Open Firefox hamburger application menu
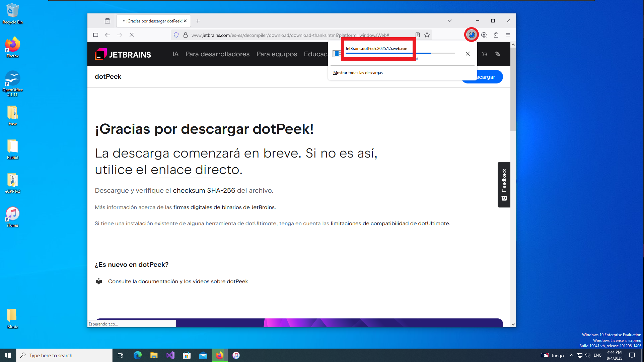The height and width of the screenshot is (362, 644). pos(508,35)
